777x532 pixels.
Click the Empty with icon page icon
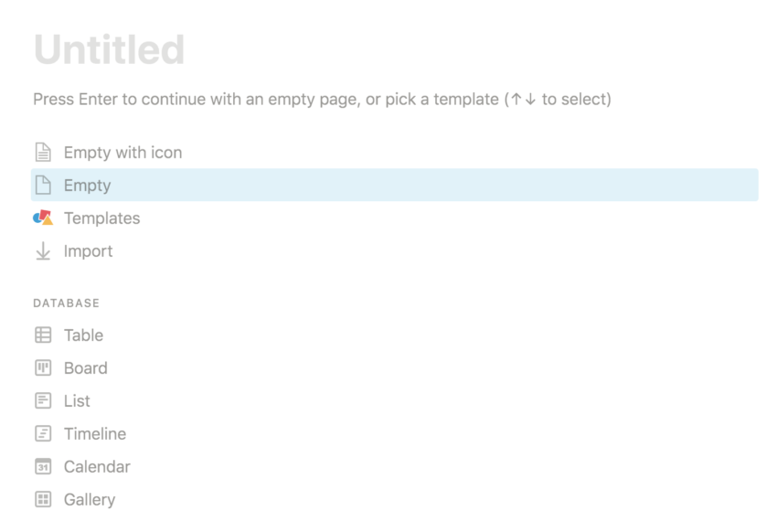click(x=42, y=153)
